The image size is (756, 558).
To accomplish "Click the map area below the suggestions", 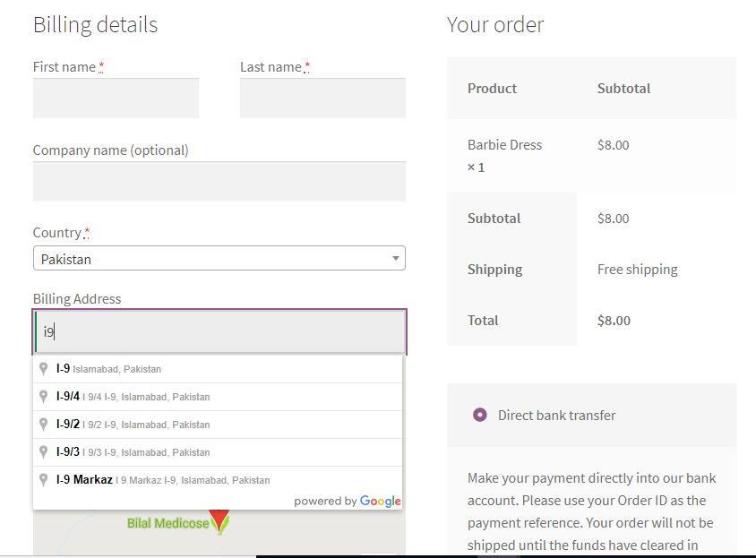I will [x=107, y=537].
